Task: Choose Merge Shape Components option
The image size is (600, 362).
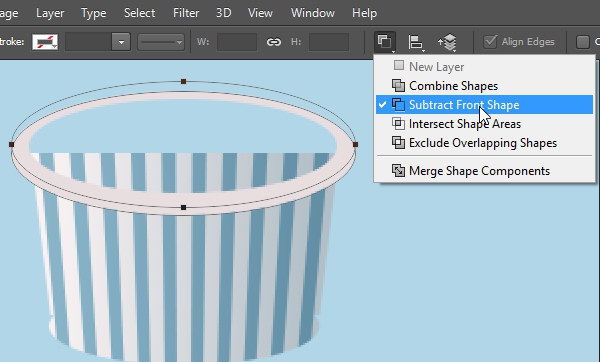Action: tap(484, 171)
